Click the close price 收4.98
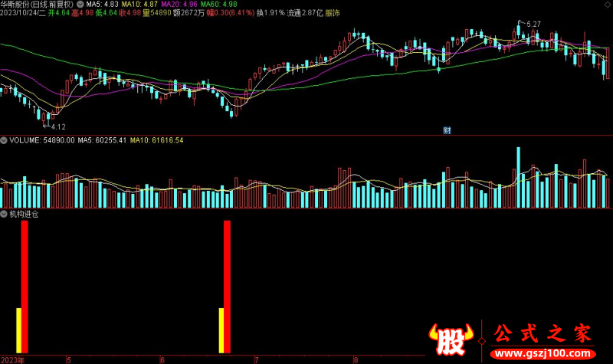613x364 pixels. tap(129, 13)
